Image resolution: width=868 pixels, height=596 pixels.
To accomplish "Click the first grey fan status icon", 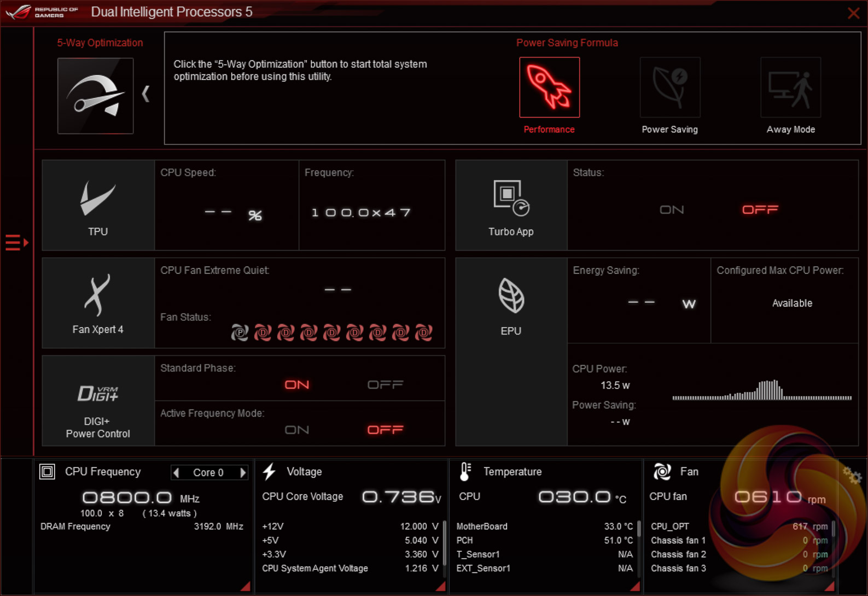I will [240, 332].
